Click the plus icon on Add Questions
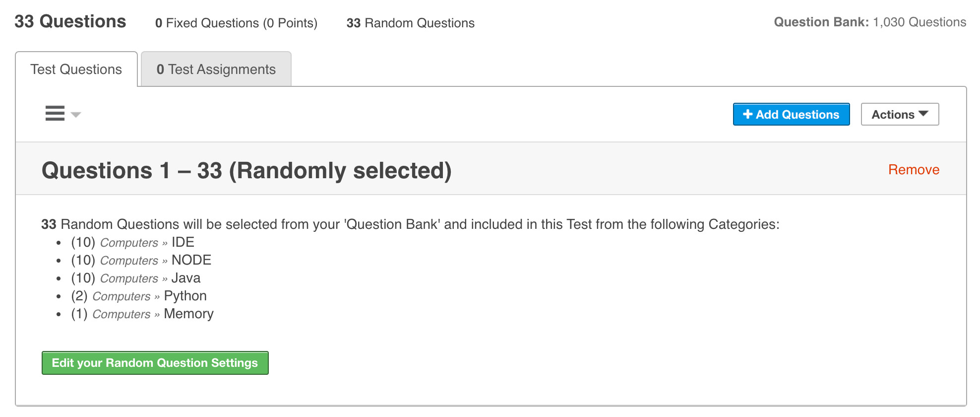This screenshot has height=417, width=980. 747,114
